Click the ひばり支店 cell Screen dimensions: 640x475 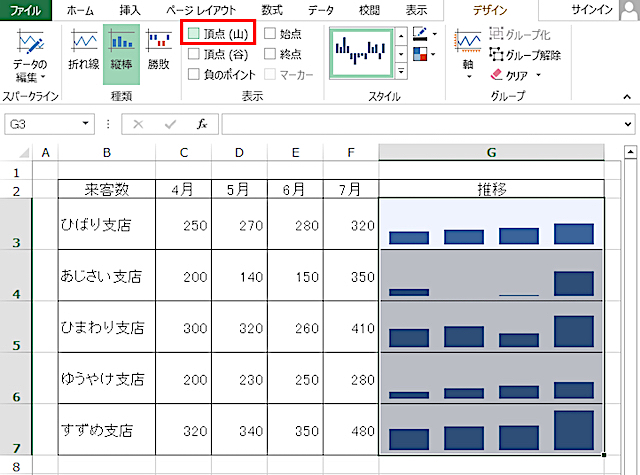pos(107,224)
